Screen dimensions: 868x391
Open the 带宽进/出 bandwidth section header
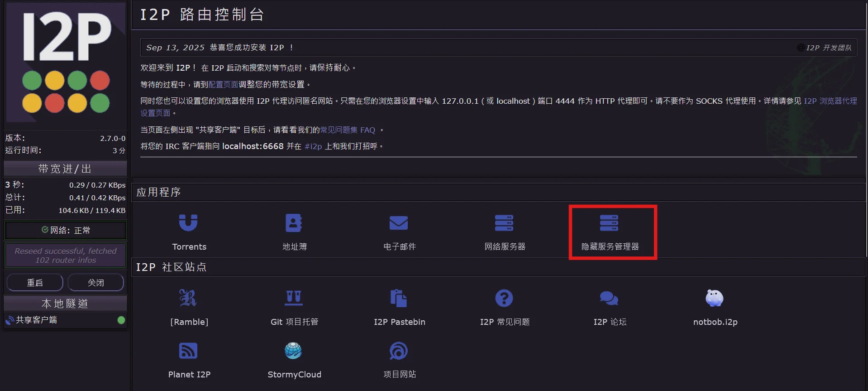(x=65, y=169)
